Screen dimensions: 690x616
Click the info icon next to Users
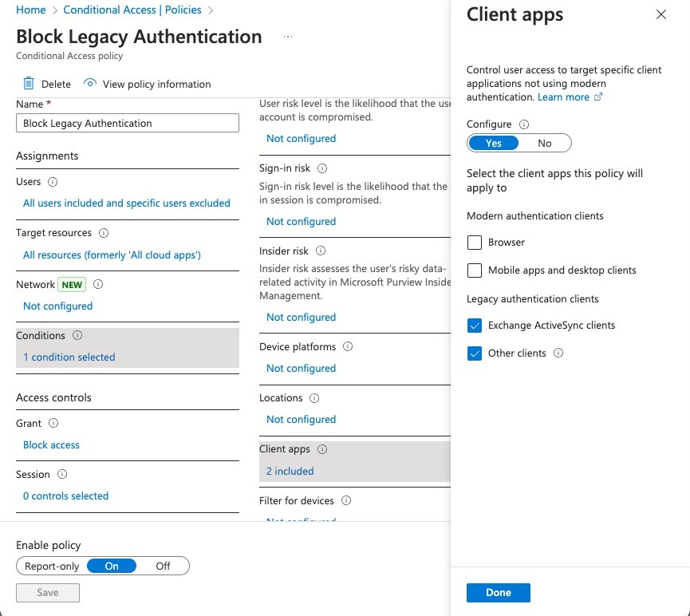click(53, 182)
